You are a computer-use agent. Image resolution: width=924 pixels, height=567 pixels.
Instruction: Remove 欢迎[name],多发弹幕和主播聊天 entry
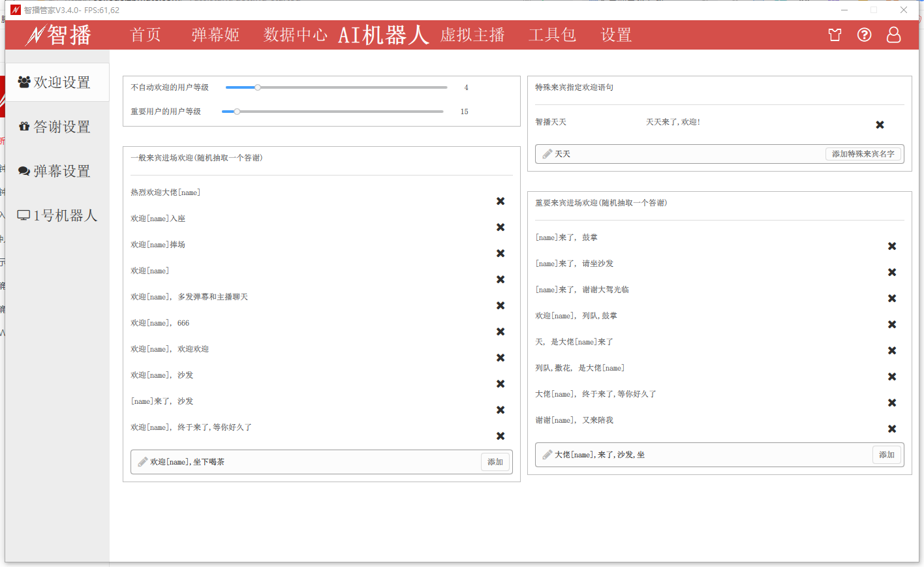pyautogui.click(x=501, y=305)
